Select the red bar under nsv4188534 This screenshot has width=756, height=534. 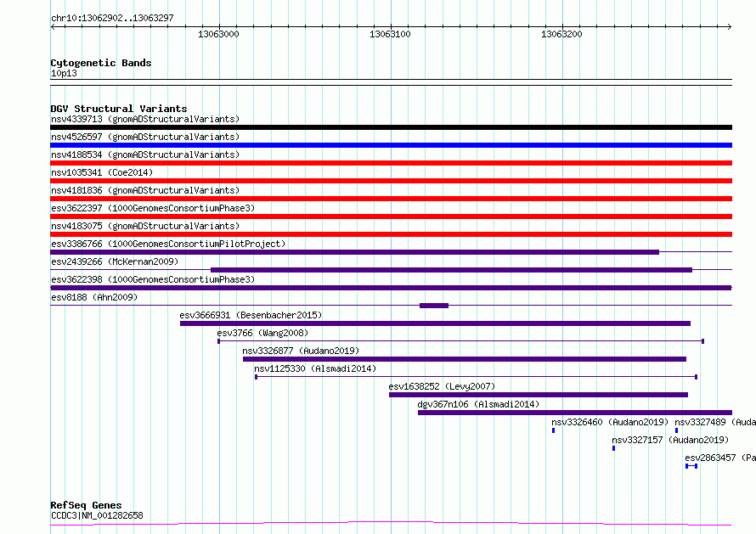tap(391, 163)
